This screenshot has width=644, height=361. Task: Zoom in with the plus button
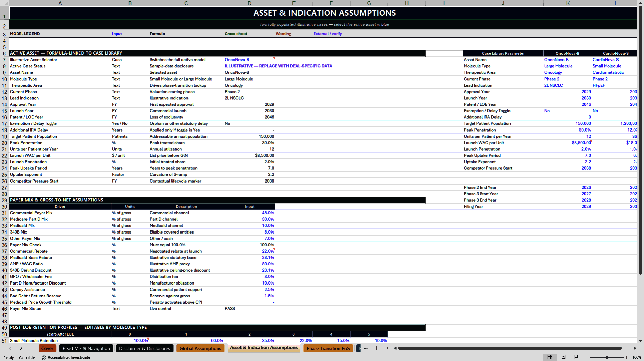pos(626,357)
